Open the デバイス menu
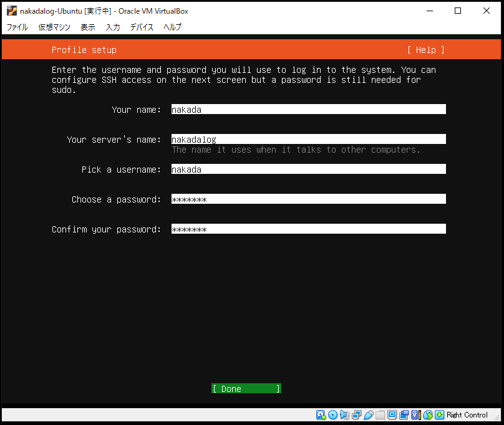 [x=142, y=27]
